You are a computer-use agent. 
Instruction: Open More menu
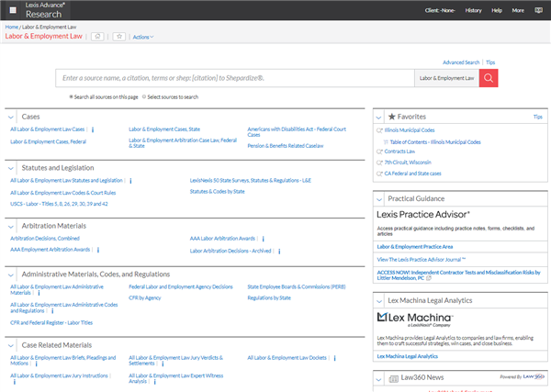(x=518, y=10)
